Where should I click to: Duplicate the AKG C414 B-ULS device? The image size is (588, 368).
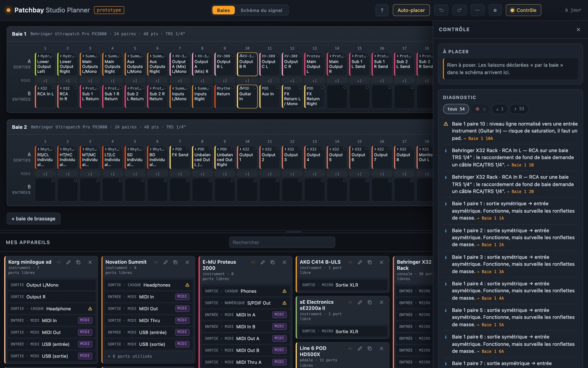coord(370,262)
